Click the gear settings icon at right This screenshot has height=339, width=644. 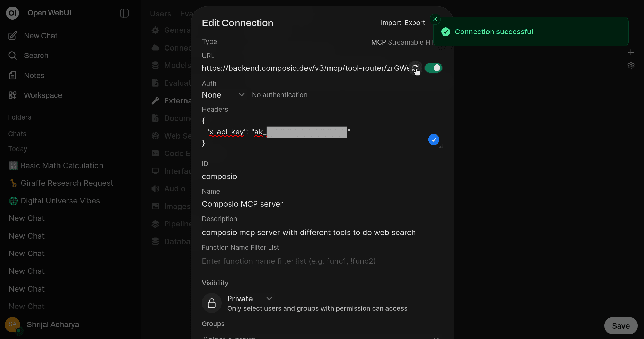tap(631, 66)
